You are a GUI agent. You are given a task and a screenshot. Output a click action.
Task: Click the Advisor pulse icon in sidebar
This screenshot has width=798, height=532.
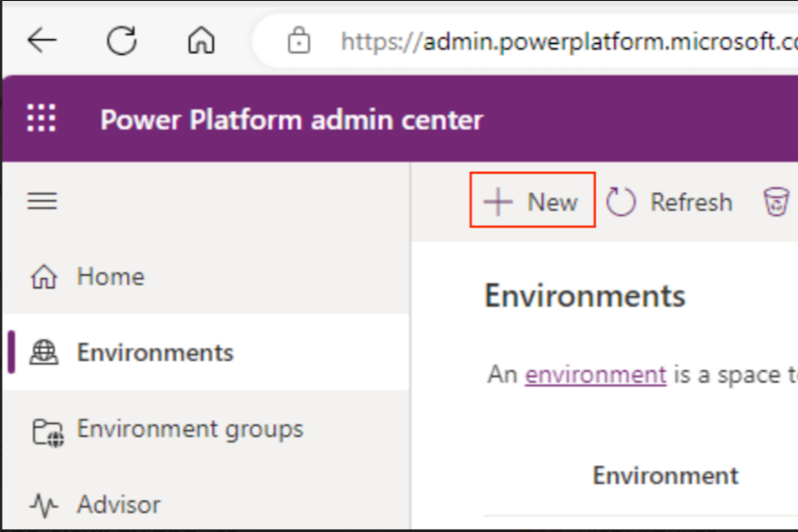(44, 505)
